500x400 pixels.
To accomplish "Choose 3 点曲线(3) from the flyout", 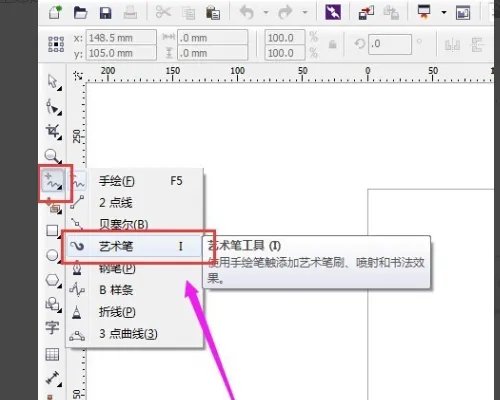I will click(135, 334).
